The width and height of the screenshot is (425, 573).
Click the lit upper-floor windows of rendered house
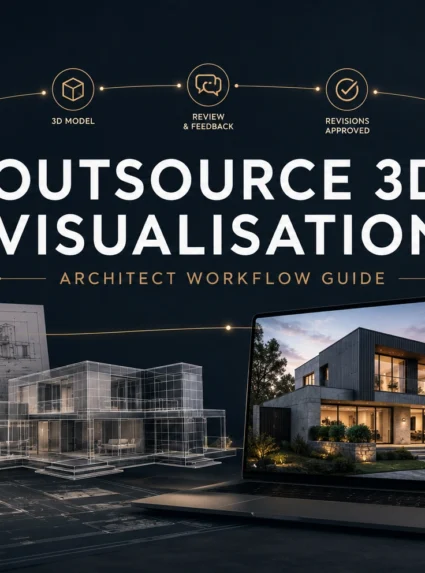coord(390,373)
